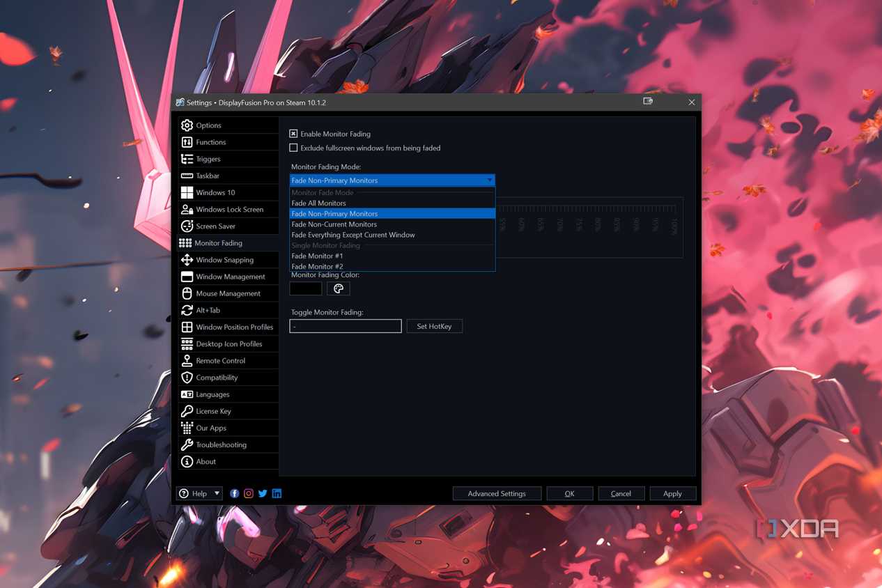Click the Triggers icon in sidebar
The image size is (882, 588).
click(187, 159)
